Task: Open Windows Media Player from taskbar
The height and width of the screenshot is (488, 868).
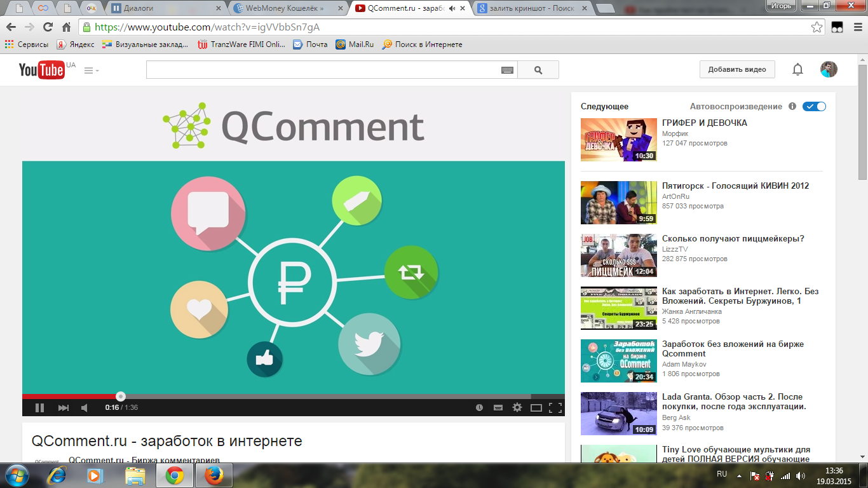Action: coord(95,475)
